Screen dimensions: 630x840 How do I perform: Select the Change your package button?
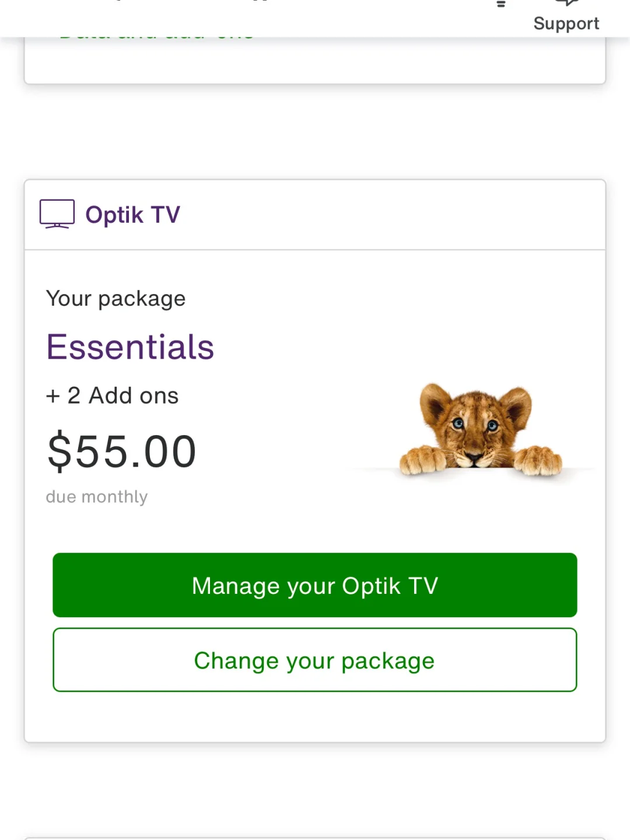315,660
